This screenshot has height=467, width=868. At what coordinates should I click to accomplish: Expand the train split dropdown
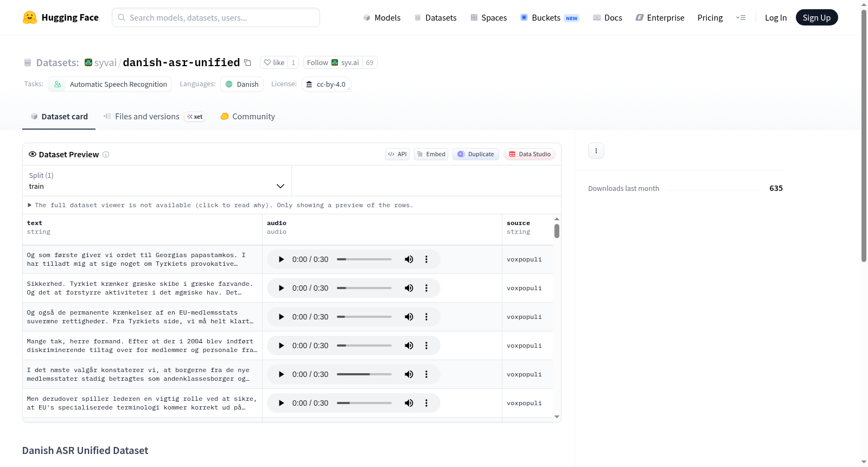click(157, 181)
